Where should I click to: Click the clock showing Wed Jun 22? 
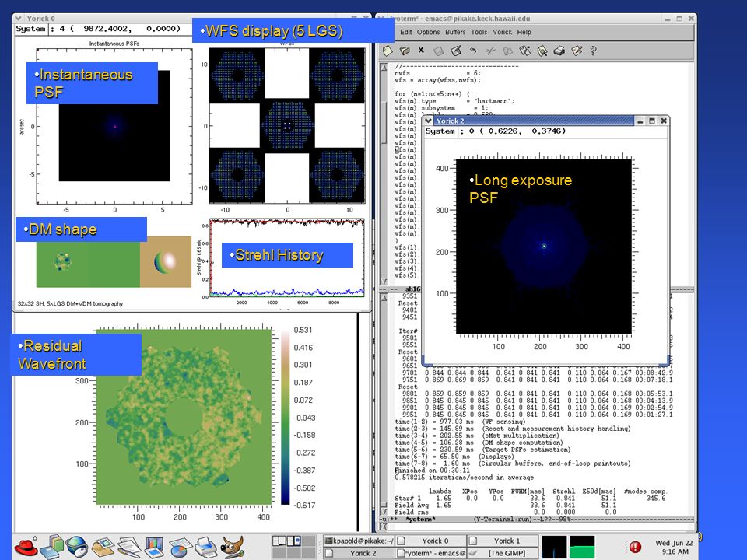[674, 547]
